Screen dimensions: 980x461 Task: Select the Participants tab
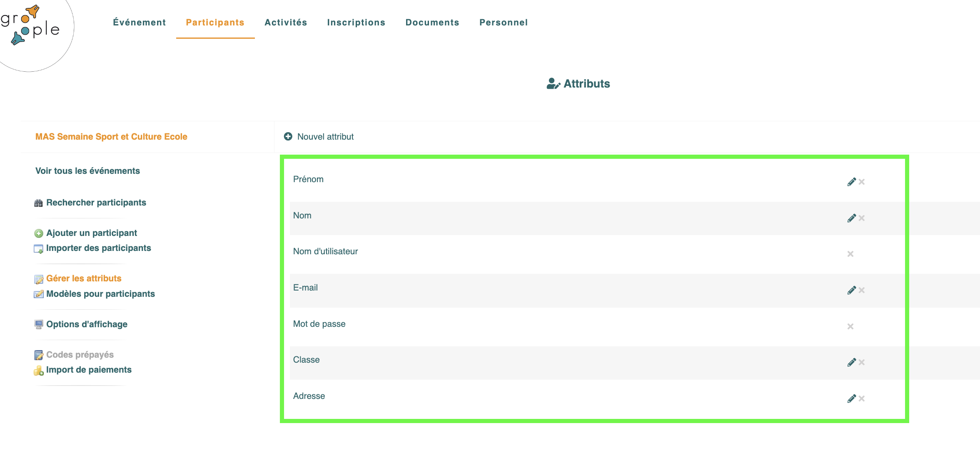point(215,23)
